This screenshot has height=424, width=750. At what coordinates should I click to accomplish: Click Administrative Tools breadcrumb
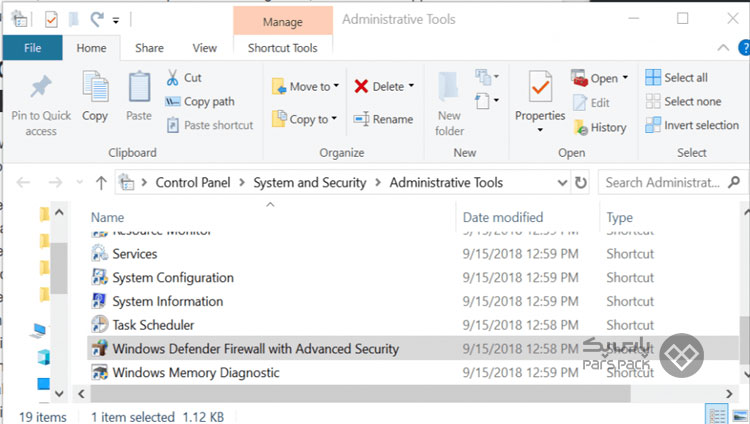(446, 182)
